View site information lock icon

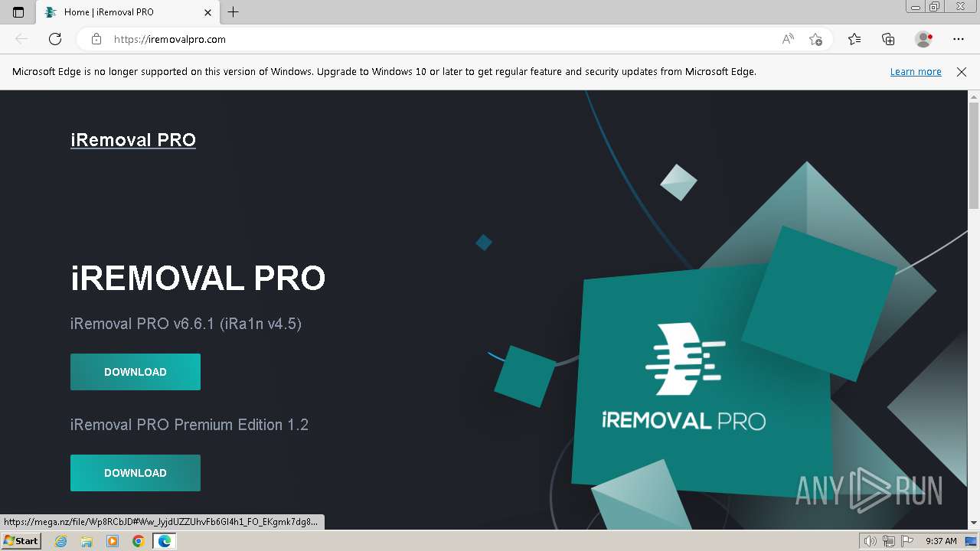click(96, 39)
